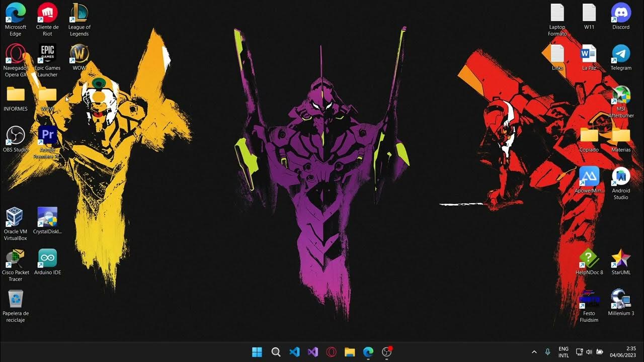Image resolution: width=644 pixels, height=362 pixels.
Task: Expand the hidden system tray icons
Action: click(x=534, y=352)
